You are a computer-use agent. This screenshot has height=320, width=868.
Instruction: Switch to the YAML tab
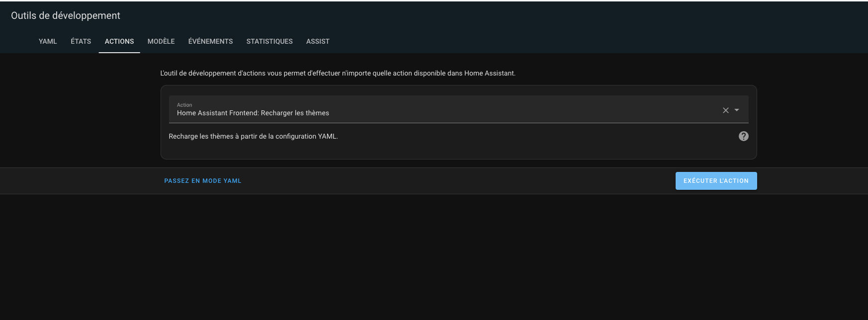(48, 41)
